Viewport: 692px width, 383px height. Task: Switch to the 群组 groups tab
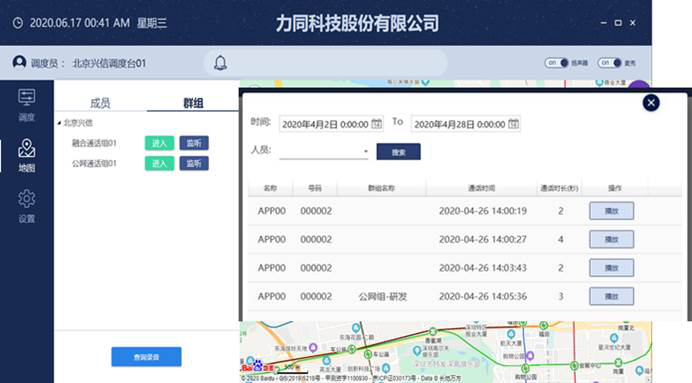point(193,103)
